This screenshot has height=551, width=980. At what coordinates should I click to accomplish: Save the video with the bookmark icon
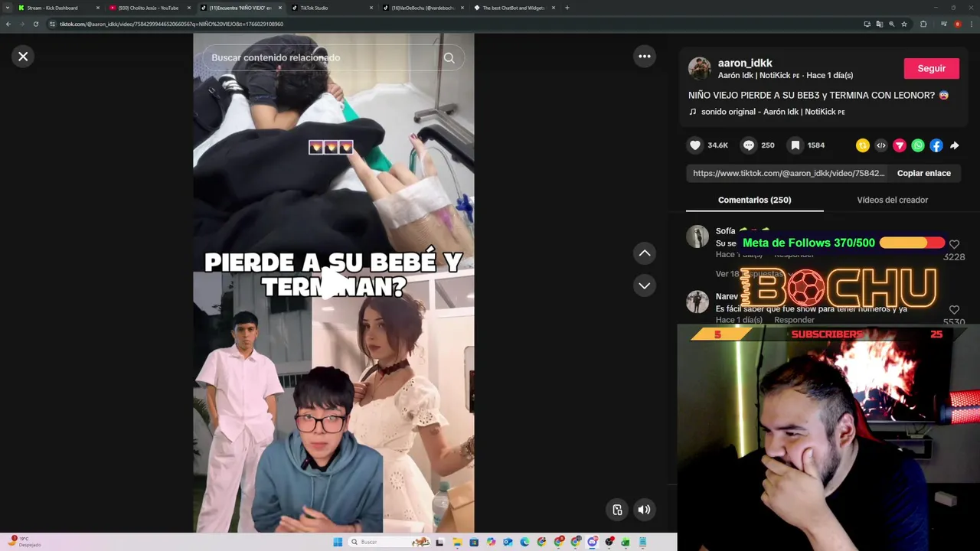(795, 145)
